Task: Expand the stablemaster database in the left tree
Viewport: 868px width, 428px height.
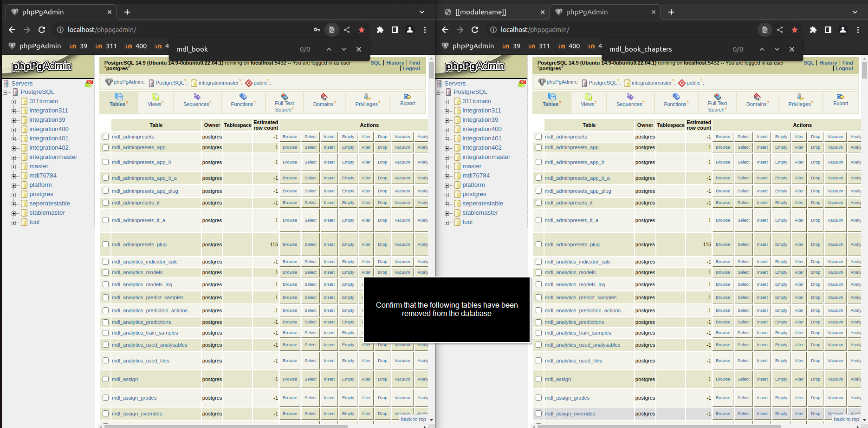Action: point(13,213)
